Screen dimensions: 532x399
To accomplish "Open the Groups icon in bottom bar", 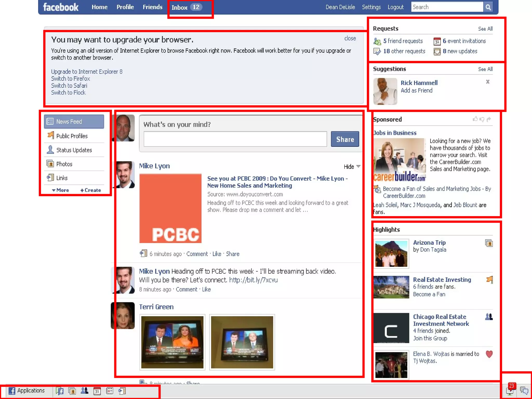I will click(x=84, y=391).
